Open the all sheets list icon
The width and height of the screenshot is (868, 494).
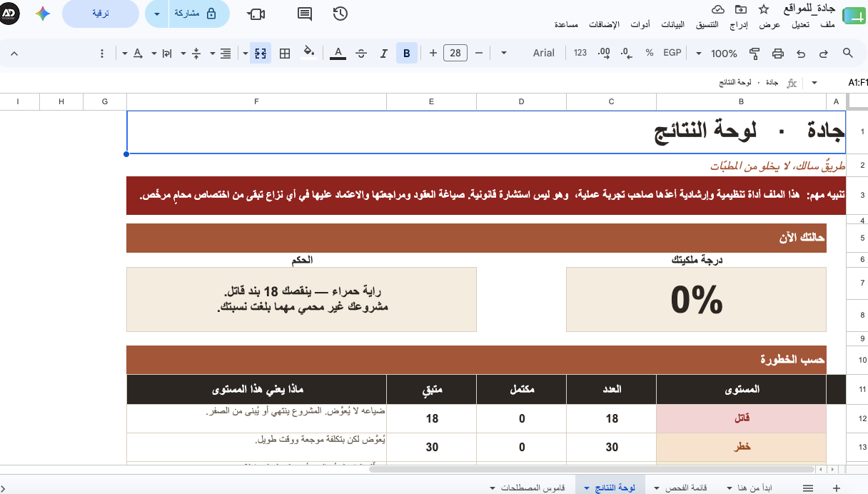point(808,487)
